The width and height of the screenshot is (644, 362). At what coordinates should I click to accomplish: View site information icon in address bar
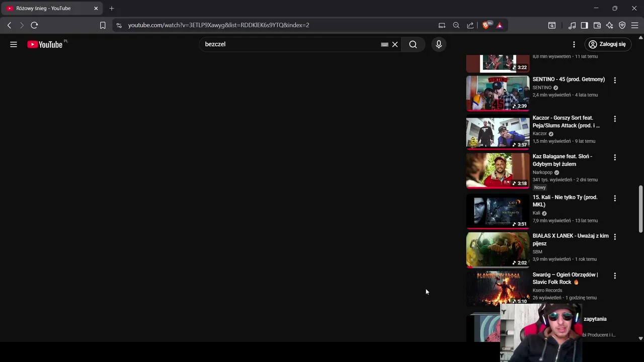tap(119, 25)
